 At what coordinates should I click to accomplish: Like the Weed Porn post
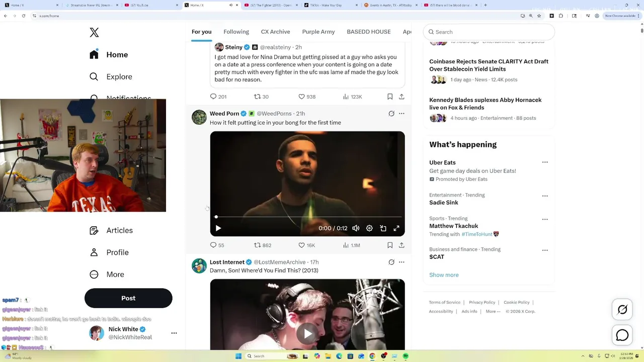[306, 245]
